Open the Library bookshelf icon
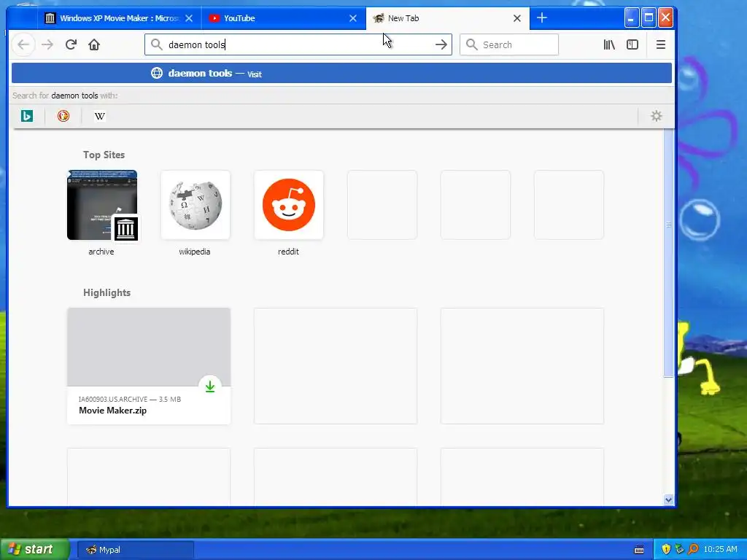 pyautogui.click(x=609, y=44)
